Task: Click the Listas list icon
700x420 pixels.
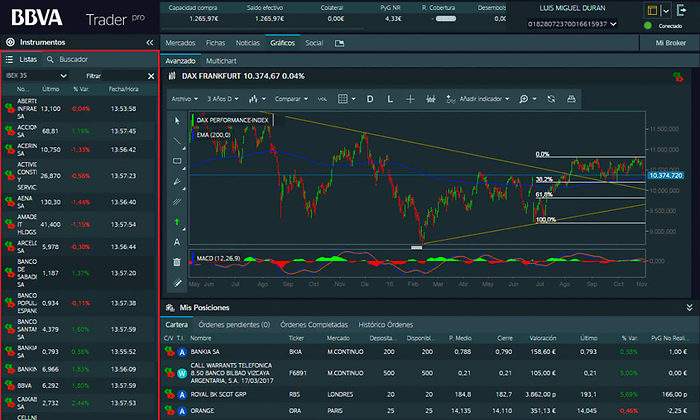Action: tap(9, 59)
